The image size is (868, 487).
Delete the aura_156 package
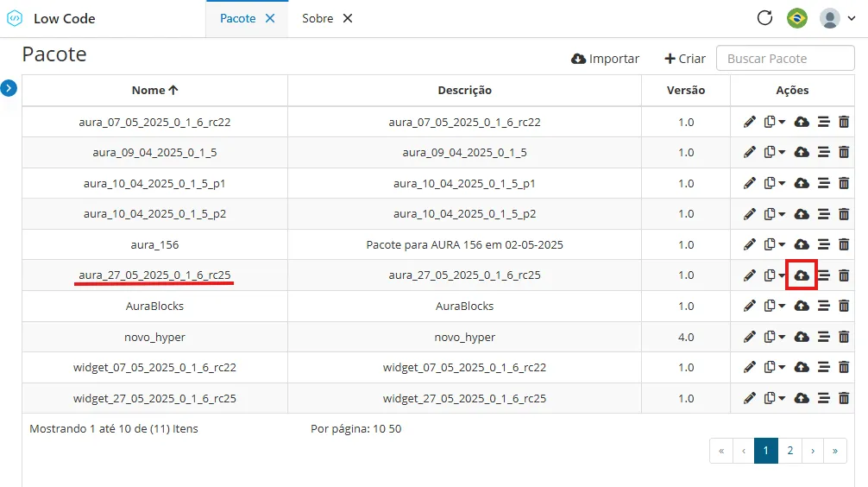tap(844, 244)
